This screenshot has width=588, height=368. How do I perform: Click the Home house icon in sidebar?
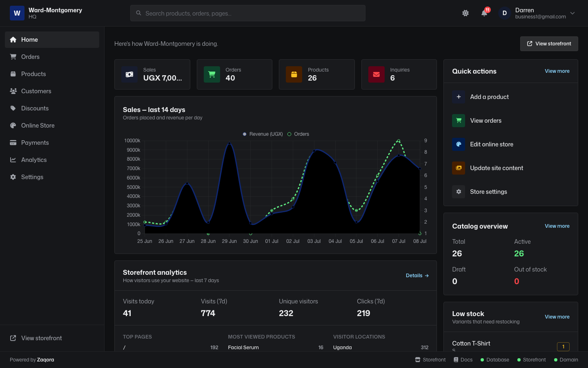point(13,40)
